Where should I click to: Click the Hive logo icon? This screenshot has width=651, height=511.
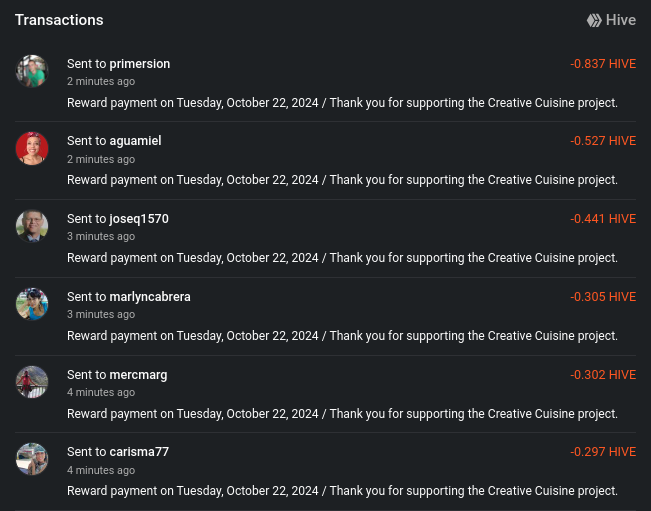pos(594,20)
